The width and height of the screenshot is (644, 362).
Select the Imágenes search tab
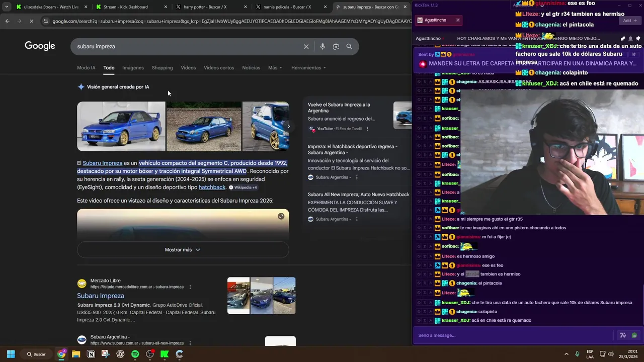click(133, 68)
